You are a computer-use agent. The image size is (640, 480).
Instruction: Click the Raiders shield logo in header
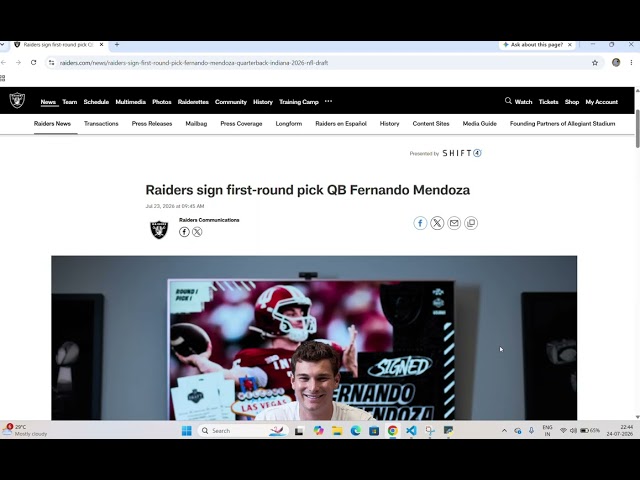point(17,100)
